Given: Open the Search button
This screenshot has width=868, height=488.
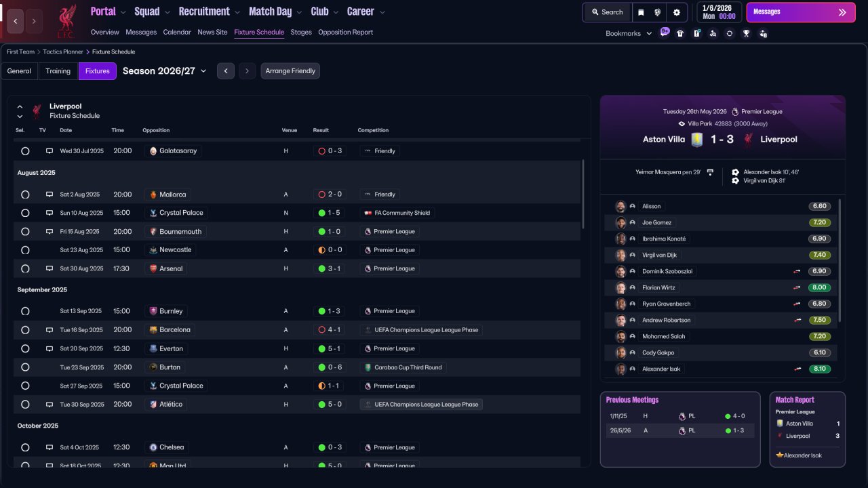Looking at the screenshot, I should click(607, 12).
